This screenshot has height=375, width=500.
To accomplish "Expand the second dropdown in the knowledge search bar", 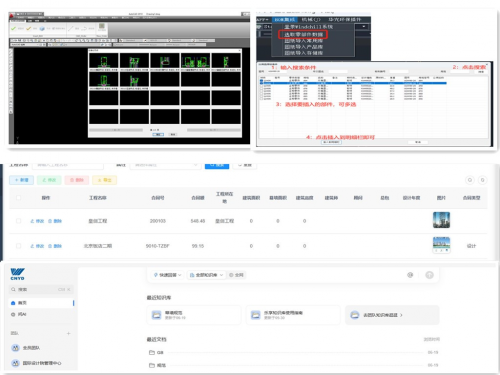I will [206, 275].
